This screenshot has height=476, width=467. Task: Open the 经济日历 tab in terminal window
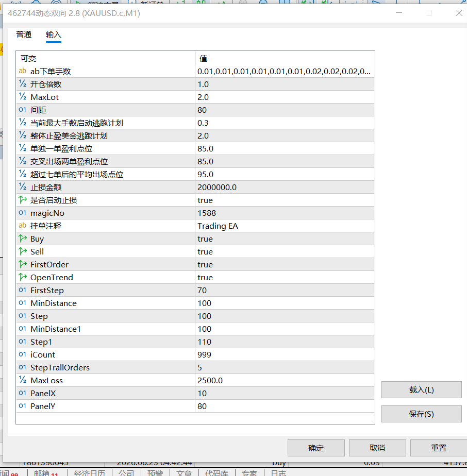click(89, 473)
